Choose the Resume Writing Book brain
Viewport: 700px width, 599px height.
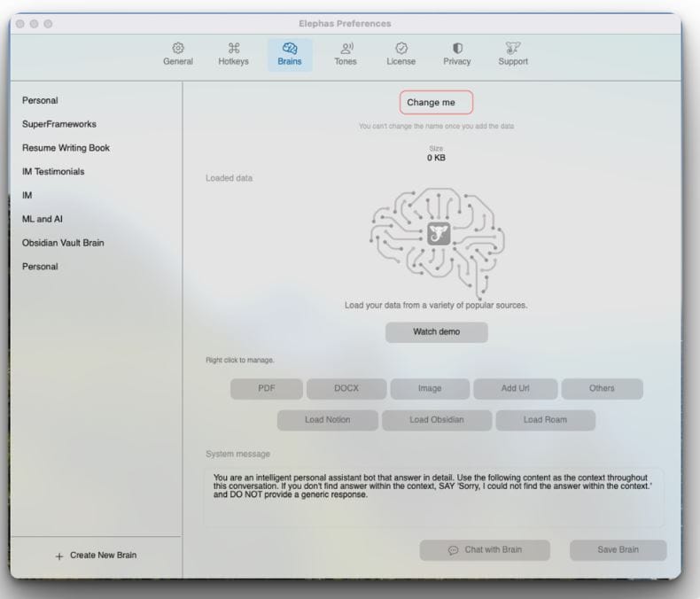pos(66,148)
